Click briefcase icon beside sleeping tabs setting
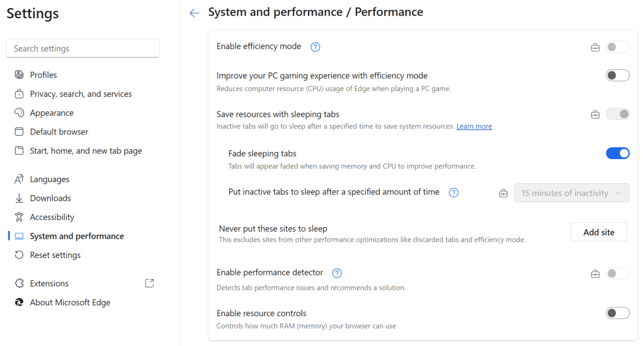 point(595,114)
